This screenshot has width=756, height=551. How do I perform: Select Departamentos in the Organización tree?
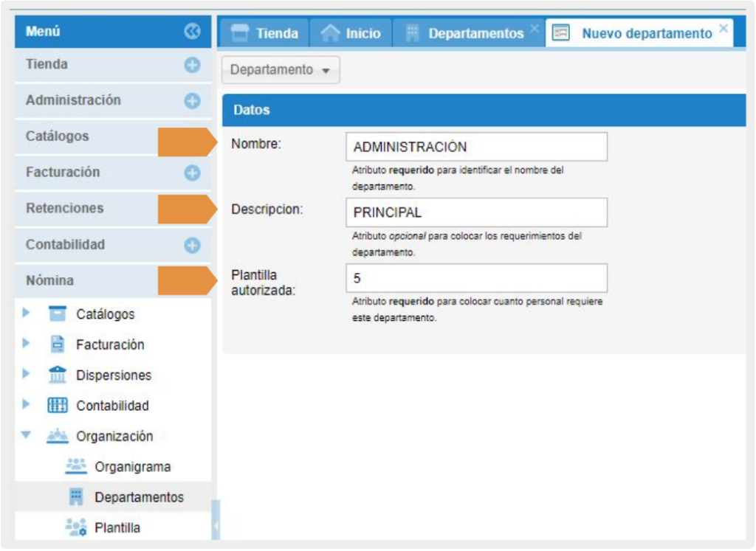point(139,497)
